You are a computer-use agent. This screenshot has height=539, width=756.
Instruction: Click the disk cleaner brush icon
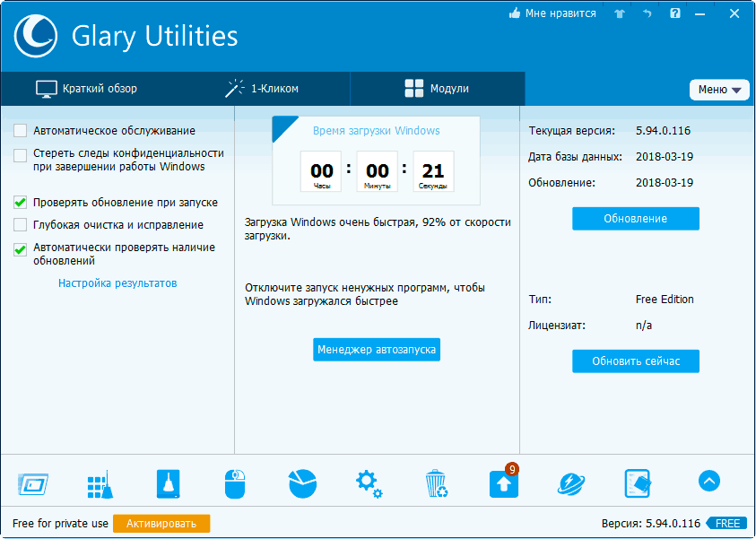pos(168,484)
